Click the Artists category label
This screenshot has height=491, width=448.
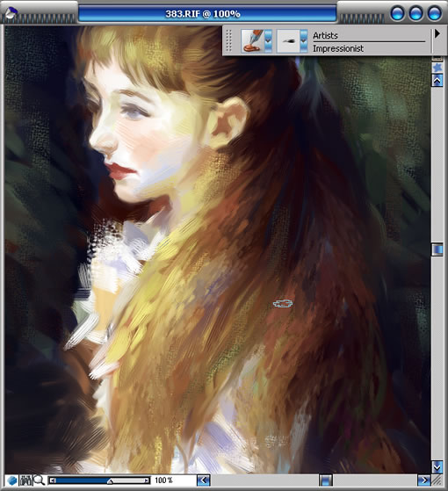(x=325, y=35)
